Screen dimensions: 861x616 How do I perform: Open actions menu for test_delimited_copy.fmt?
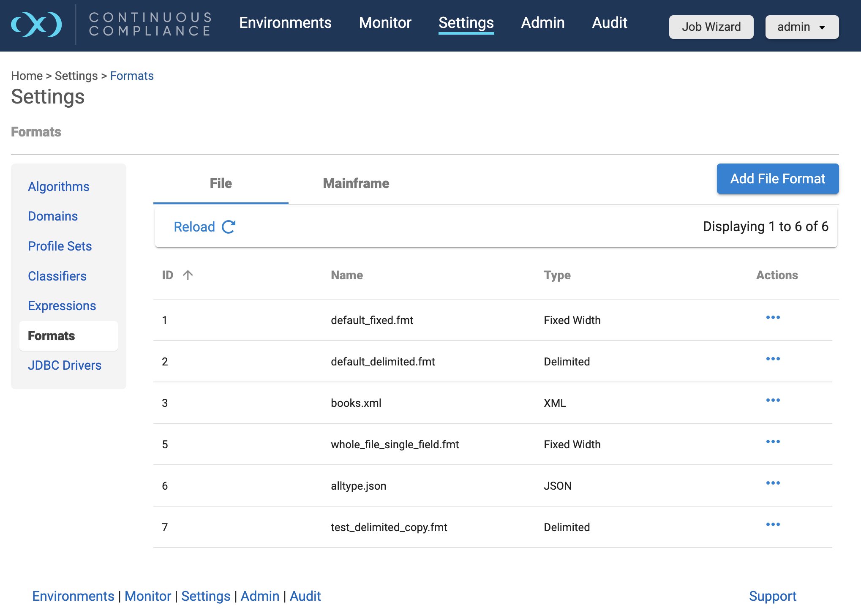[x=773, y=525]
